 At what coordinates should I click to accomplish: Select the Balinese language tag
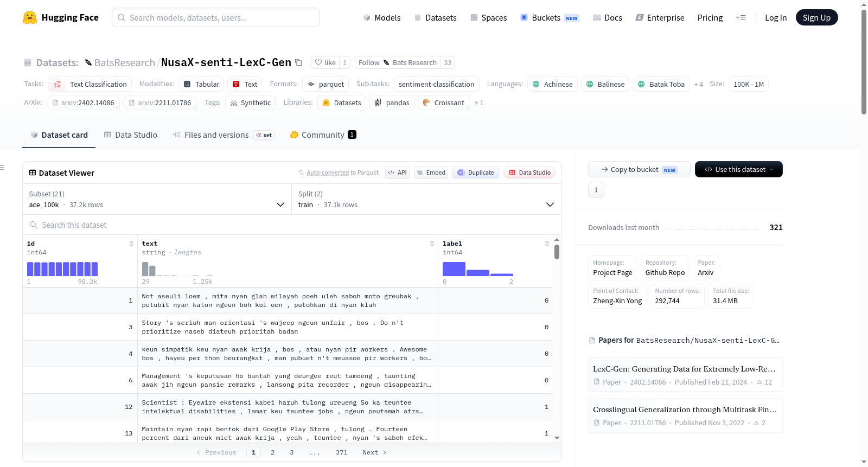[605, 84]
